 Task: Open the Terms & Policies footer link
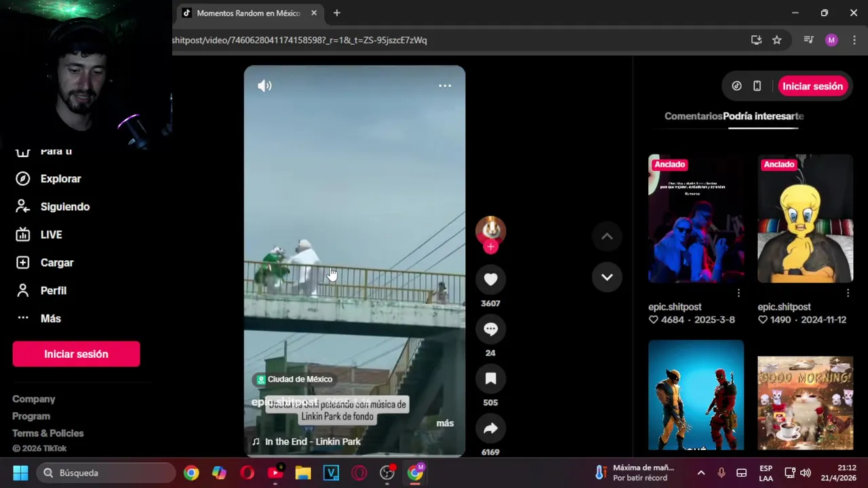tap(48, 433)
